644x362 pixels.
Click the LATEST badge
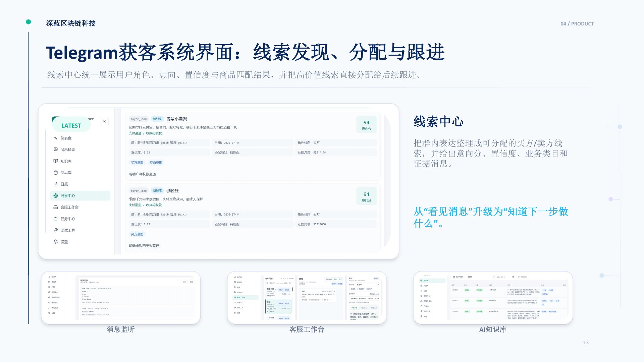click(x=71, y=125)
